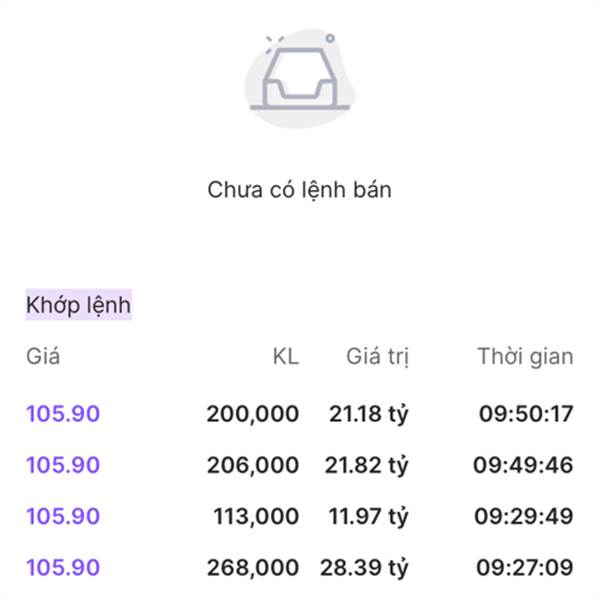Click the 09:49:46 timestamp
The image size is (600, 600).
coord(523,465)
